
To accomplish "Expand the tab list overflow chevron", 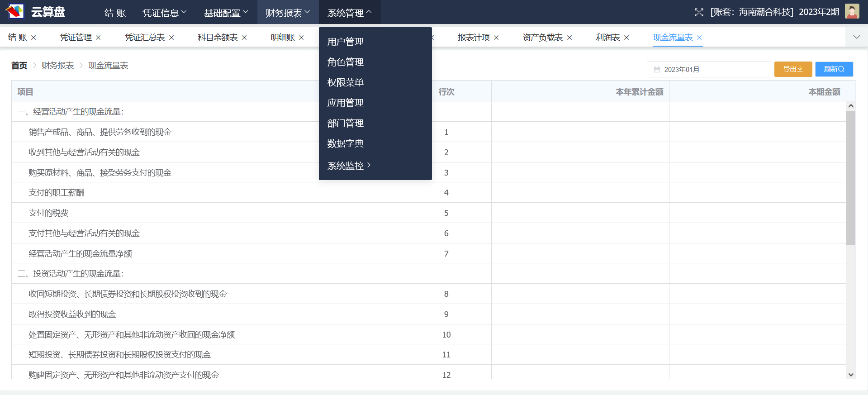I will 856,37.
